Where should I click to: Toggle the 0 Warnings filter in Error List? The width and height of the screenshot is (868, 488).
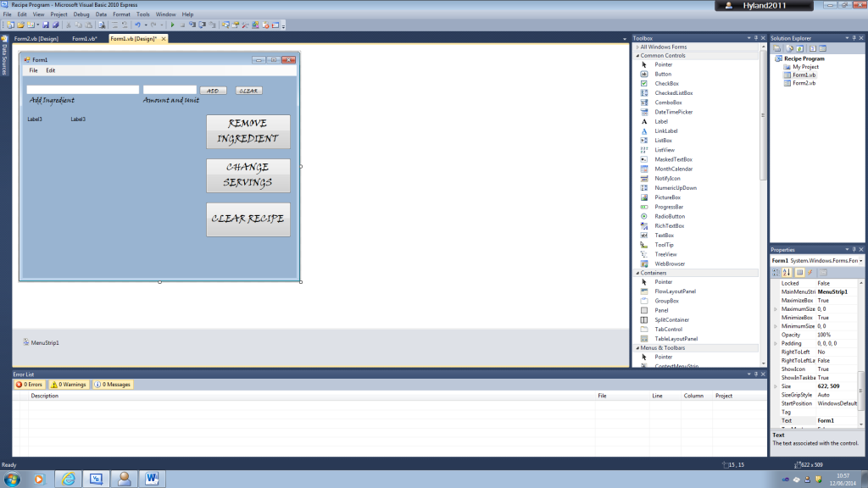(68, 384)
